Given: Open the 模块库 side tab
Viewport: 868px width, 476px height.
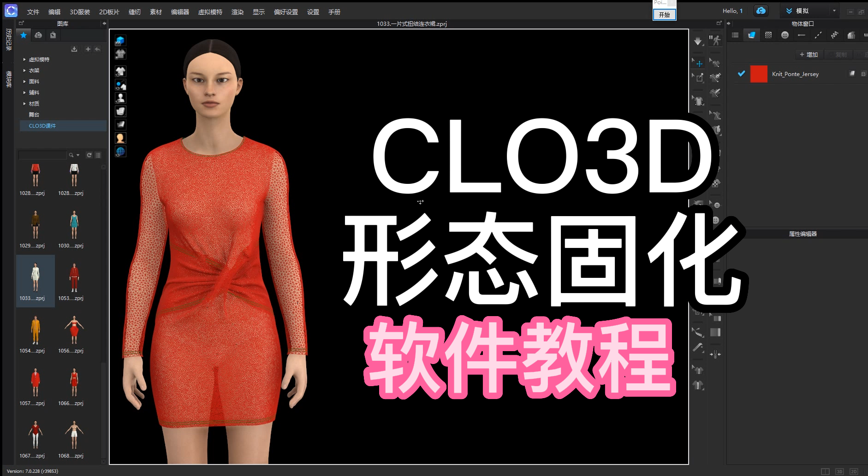Looking at the screenshot, I should pos(8,79).
